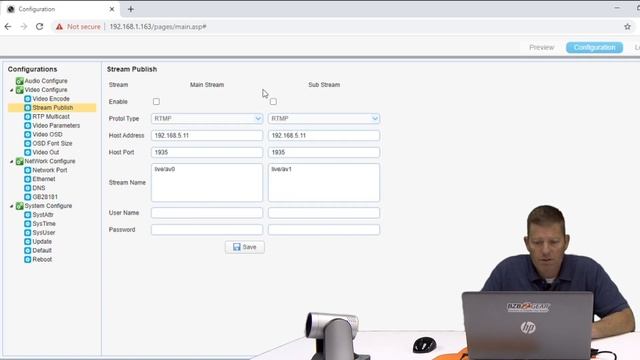Screen dimensions: 640x360
Task: Open the Default settings page
Action: (42, 251)
